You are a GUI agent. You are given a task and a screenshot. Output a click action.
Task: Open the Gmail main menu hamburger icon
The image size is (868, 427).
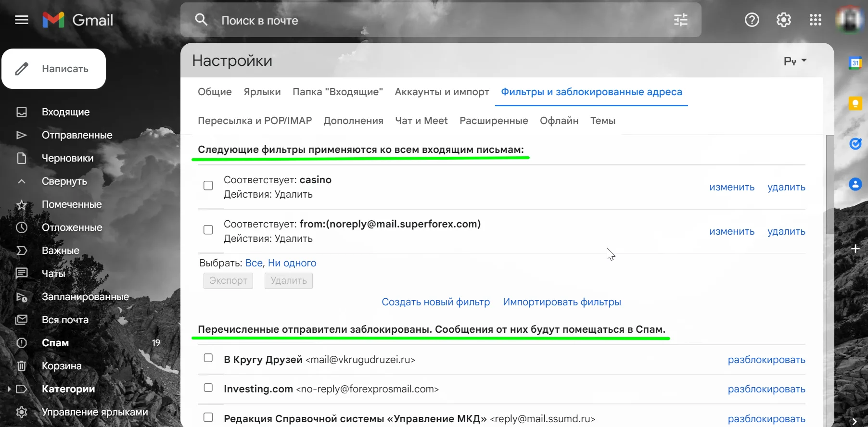tap(22, 20)
